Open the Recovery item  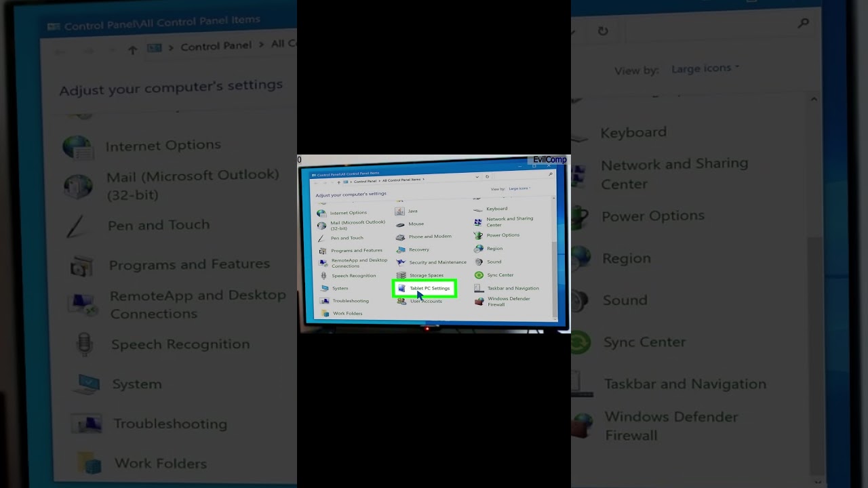point(413,249)
